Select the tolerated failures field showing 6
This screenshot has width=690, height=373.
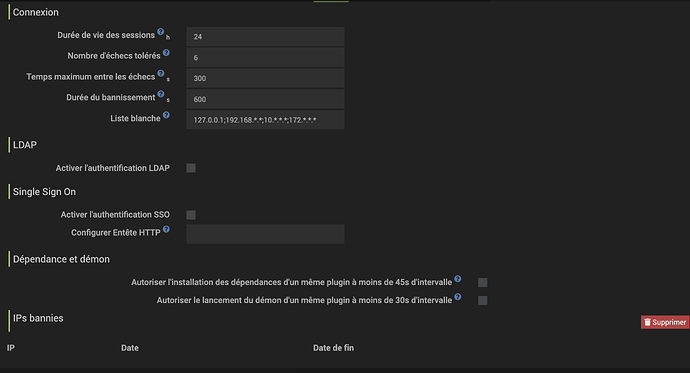265,58
